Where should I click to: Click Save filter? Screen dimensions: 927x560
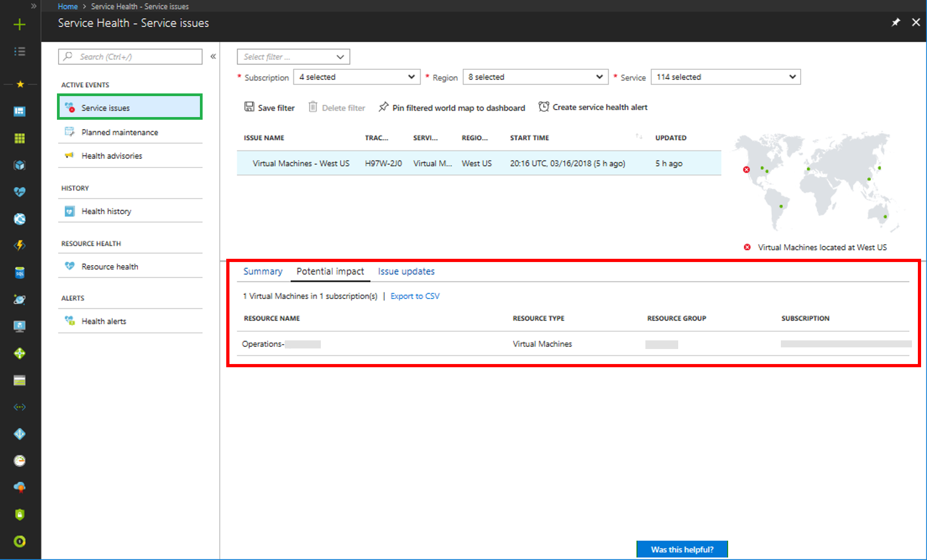point(270,107)
